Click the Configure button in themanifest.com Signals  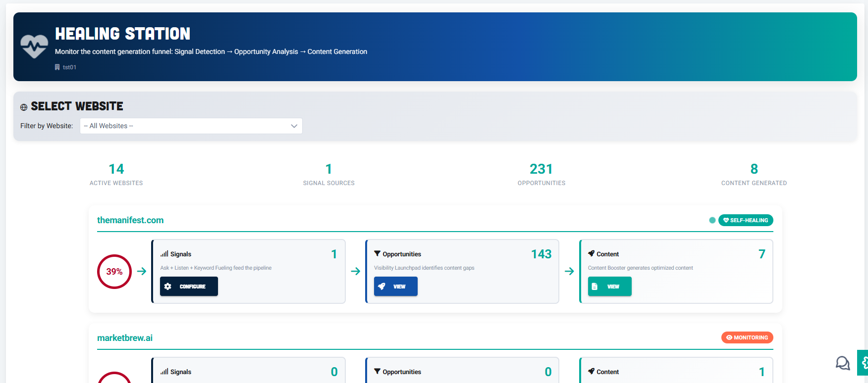point(189,287)
